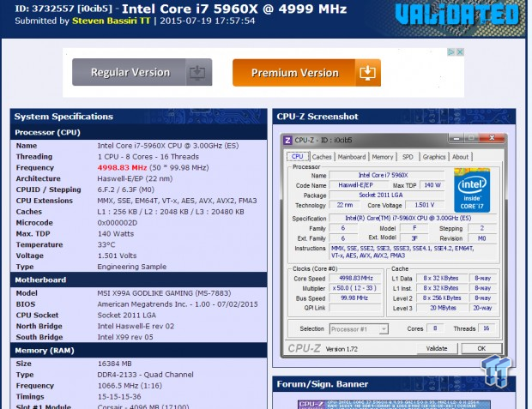The height and width of the screenshot is (409, 532).
Task: Click the OK button in CPU-Z
Action: pyautogui.click(x=481, y=349)
